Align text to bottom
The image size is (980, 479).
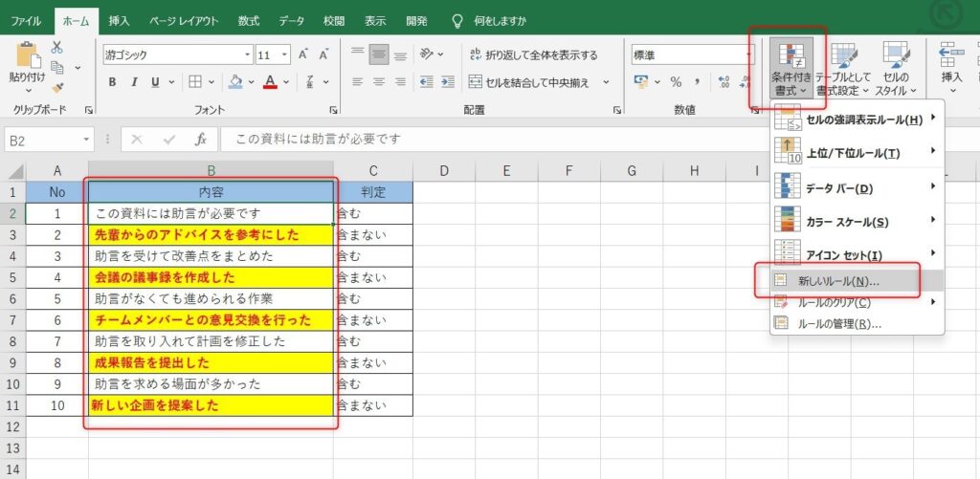(400, 54)
